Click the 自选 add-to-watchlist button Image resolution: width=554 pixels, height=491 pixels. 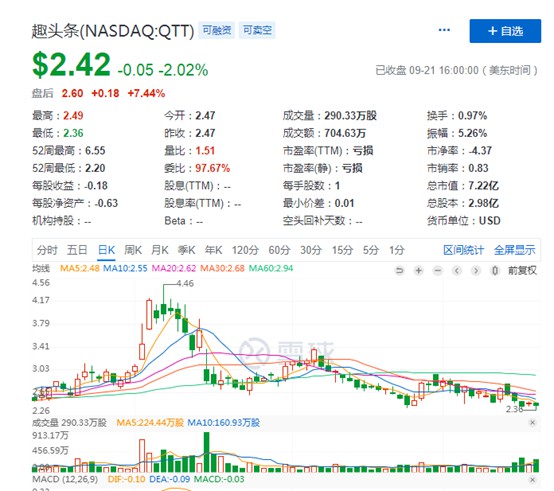tap(505, 31)
